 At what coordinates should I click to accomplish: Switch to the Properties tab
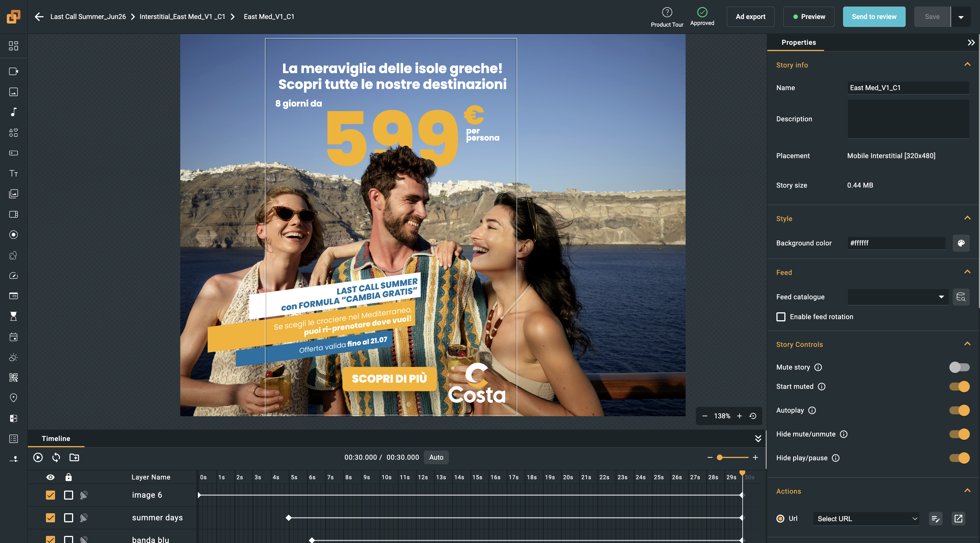point(799,42)
